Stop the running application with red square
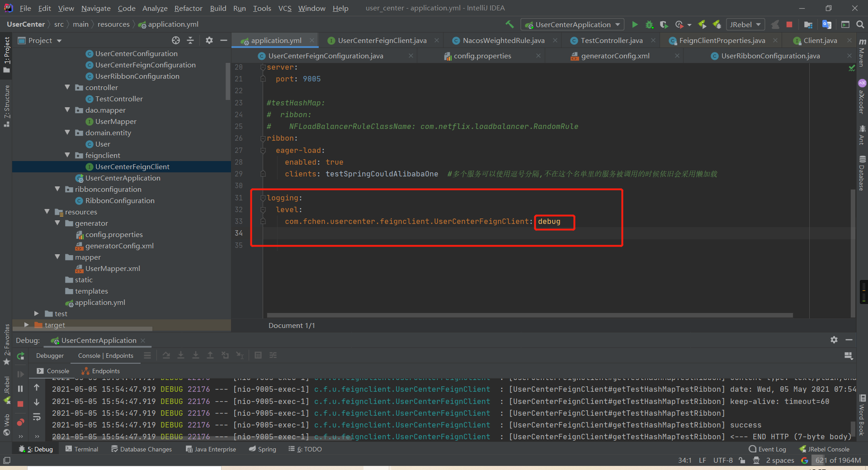The height and width of the screenshot is (470, 868). 790,24
